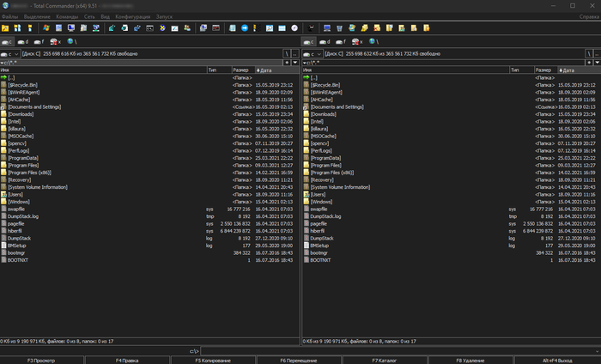The width and height of the screenshot is (601, 364).
Task: Click the blue My Computer toolbar icon
Action: [327, 28]
